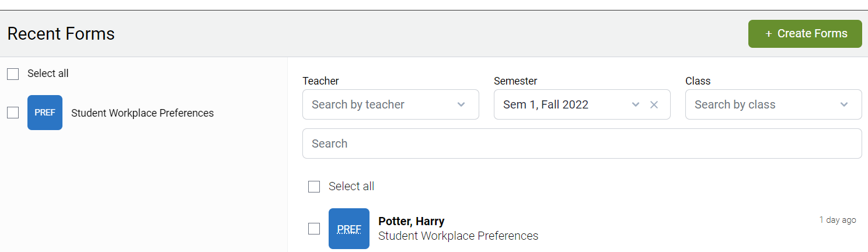Viewport: 868px width, 252px height.
Task: Click into the wide Search field
Action: click(582, 143)
